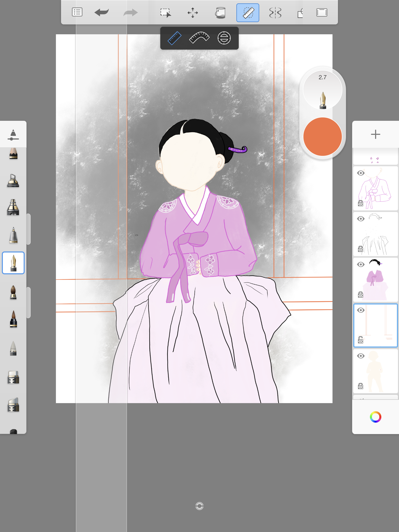
Task: Select the black skirt lines layer
Action: click(376, 234)
